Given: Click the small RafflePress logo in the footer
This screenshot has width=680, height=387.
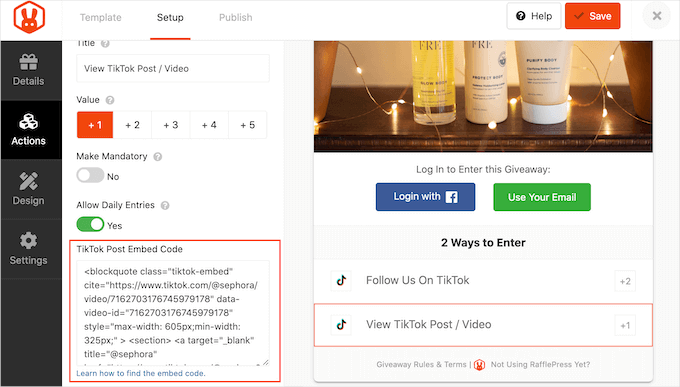Looking at the screenshot, I should point(479,365).
